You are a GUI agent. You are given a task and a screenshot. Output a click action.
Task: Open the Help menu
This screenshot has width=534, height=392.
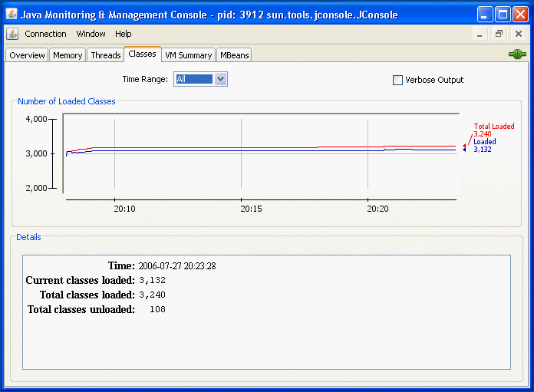(x=124, y=34)
